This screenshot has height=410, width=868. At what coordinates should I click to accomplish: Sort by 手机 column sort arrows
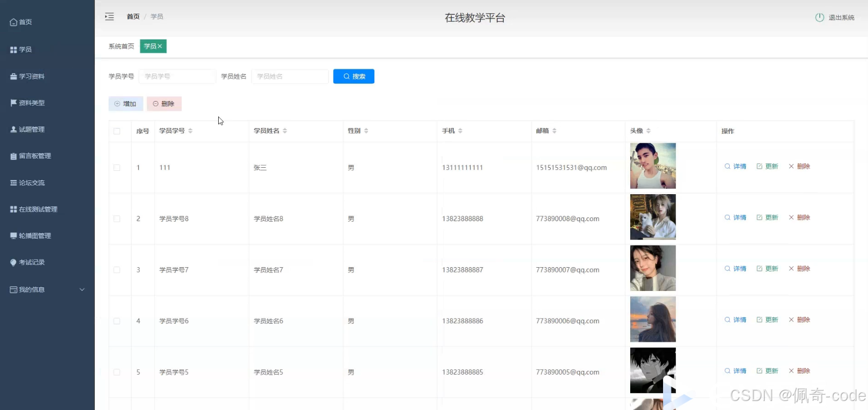(x=460, y=131)
